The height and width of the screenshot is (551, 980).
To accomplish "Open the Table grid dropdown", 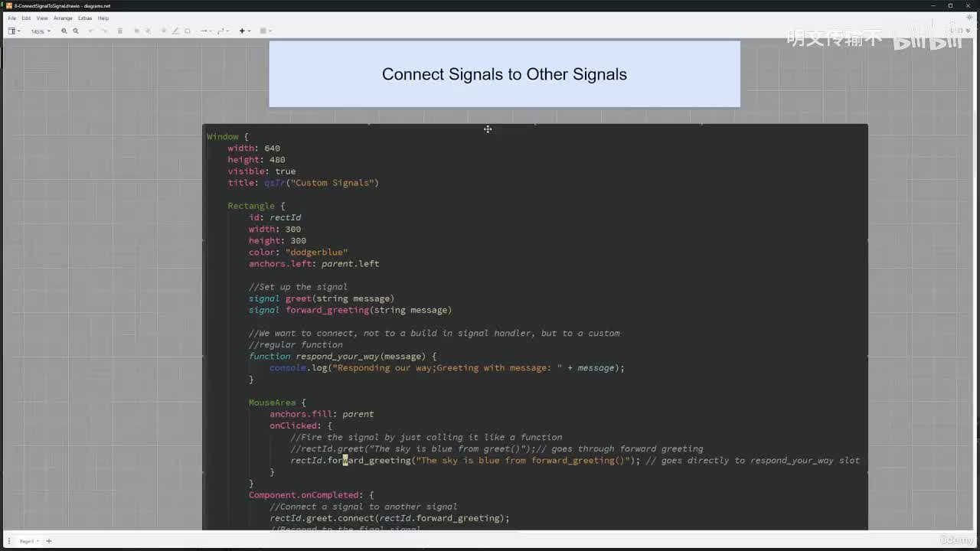I will [265, 31].
